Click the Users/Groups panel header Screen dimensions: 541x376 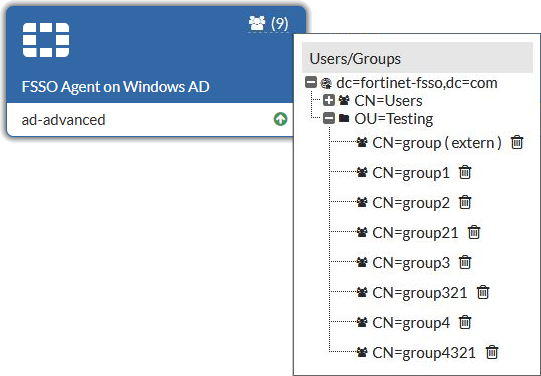[x=417, y=58]
